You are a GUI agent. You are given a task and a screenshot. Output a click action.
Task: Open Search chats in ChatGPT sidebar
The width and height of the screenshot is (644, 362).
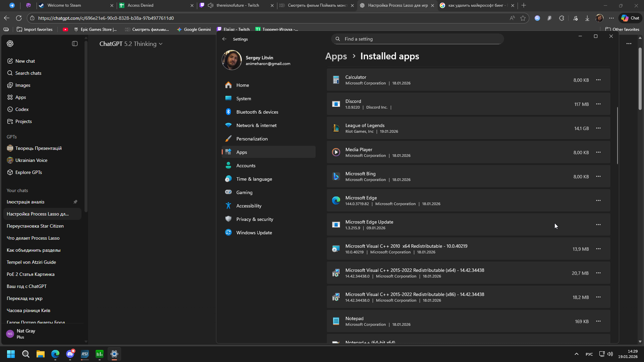click(x=28, y=73)
